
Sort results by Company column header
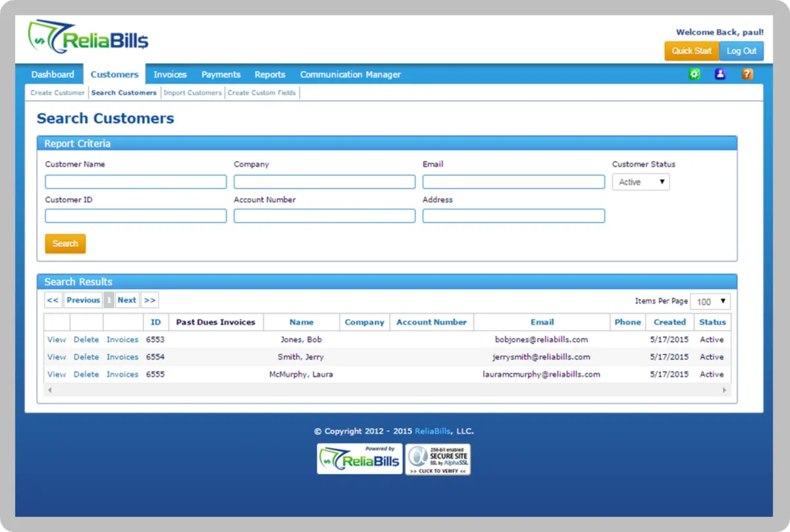365,322
